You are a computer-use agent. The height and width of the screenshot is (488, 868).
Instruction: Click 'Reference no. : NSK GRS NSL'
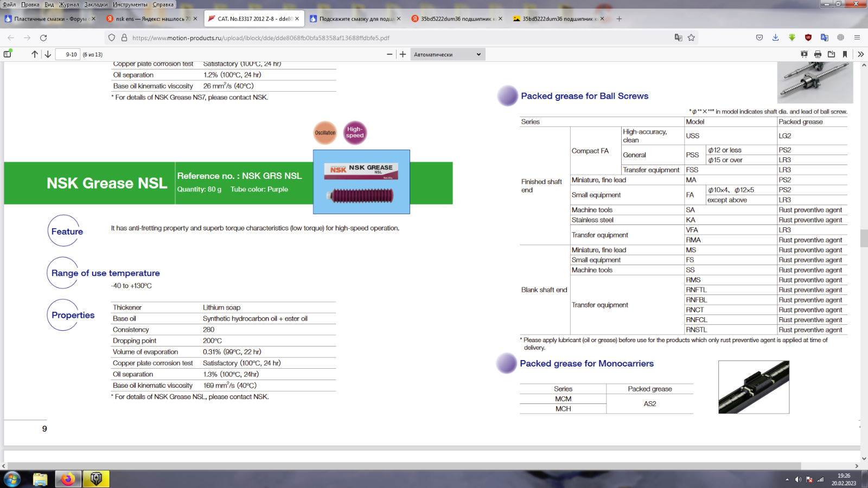coord(239,176)
